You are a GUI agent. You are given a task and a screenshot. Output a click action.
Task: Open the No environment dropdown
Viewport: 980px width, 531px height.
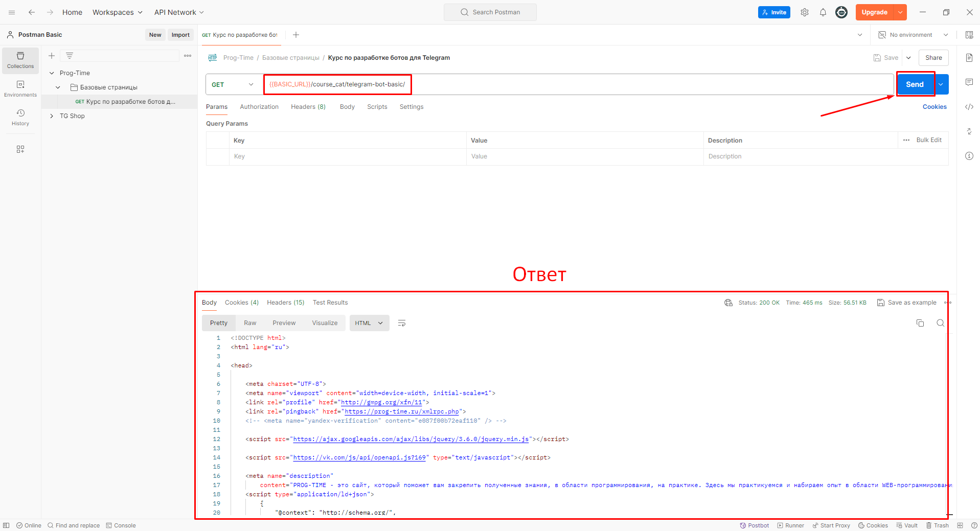pyautogui.click(x=914, y=35)
